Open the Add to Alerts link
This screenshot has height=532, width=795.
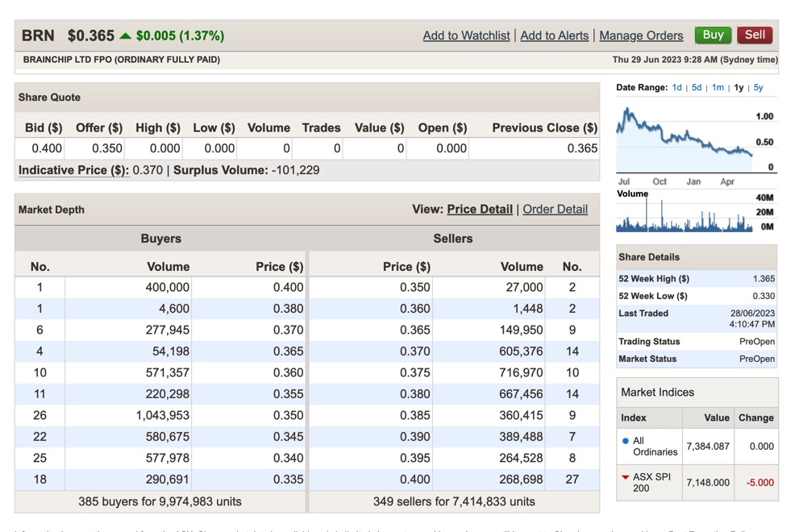pyautogui.click(x=554, y=35)
